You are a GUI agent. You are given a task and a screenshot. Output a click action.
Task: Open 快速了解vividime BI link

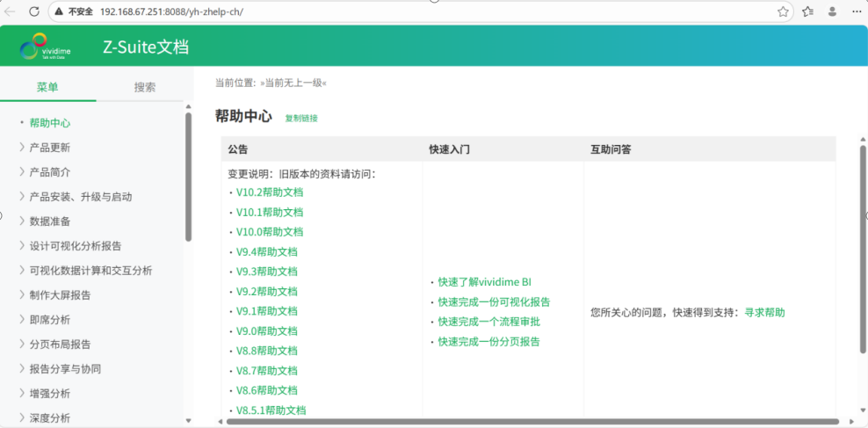point(484,282)
